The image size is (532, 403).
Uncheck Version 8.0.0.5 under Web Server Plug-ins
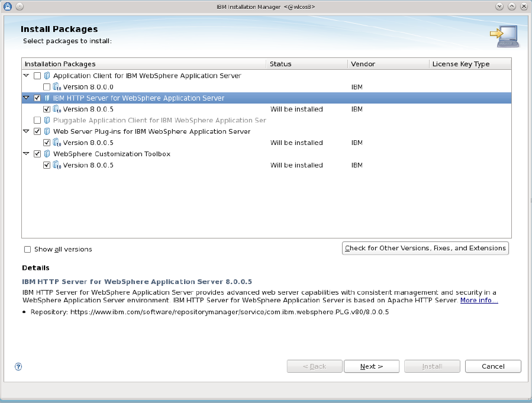(47, 143)
